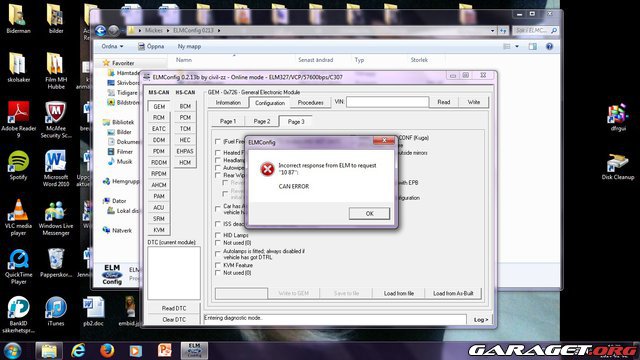Sort by the Namn column header

coord(184,60)
